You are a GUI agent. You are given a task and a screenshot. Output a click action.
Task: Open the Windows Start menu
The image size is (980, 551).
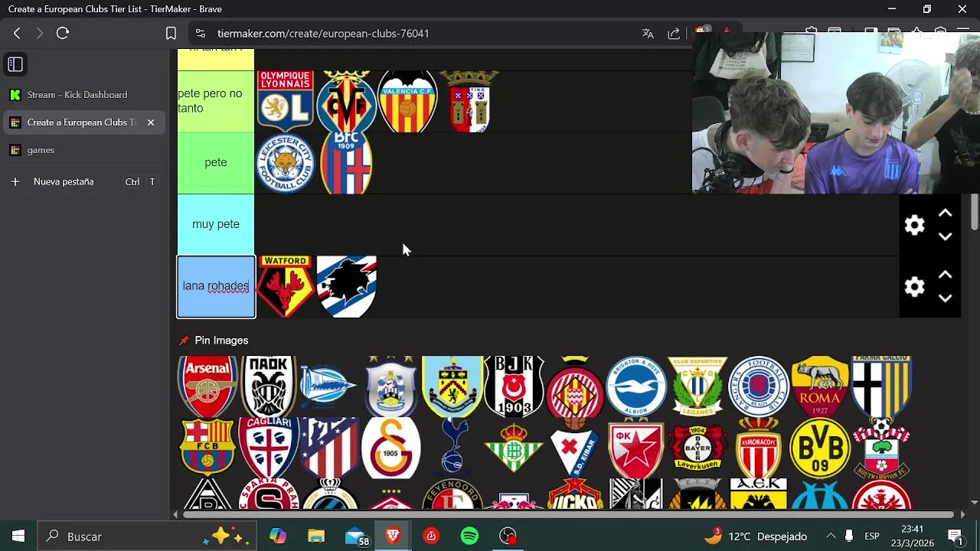tap(18, 536)
